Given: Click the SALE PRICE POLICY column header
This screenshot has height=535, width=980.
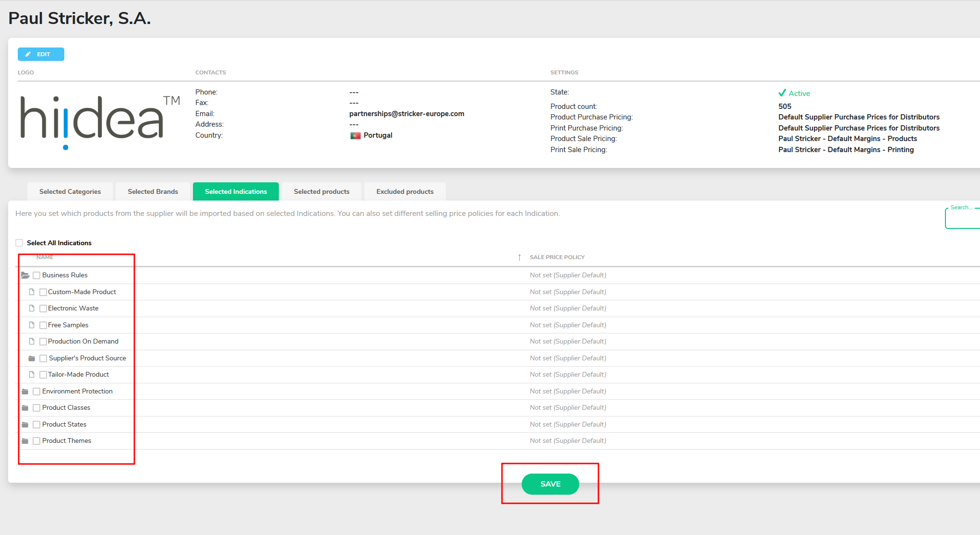Looking at the screenshot, I should click(x=557, y=257).
